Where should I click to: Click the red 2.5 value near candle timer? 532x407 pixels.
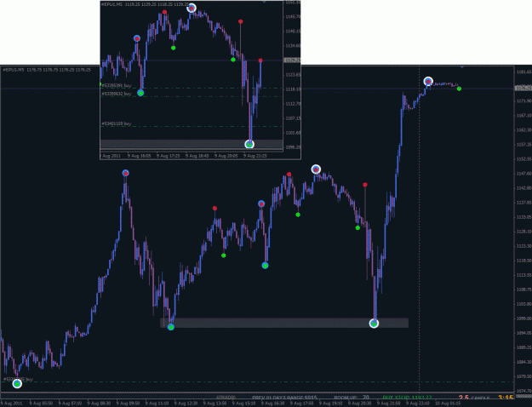pos(463,398)
